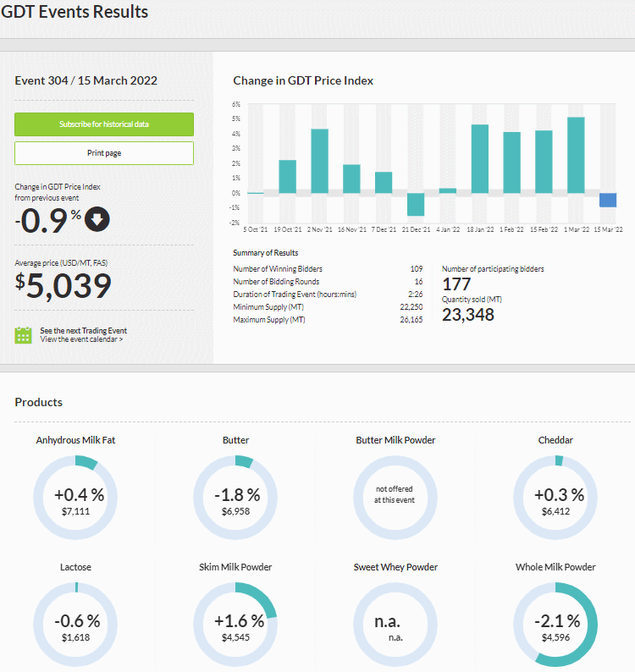
Task: Click the Lactose product title
Action: click(75, 567)
